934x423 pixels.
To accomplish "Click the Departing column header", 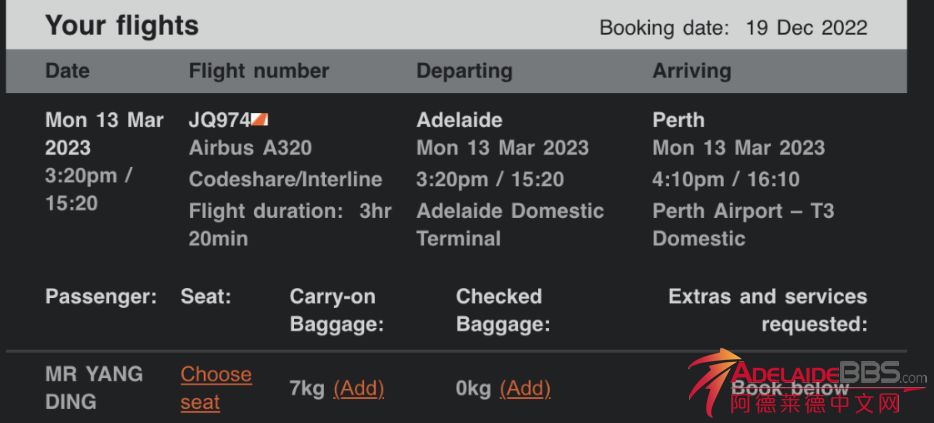I will pos(464,71).
